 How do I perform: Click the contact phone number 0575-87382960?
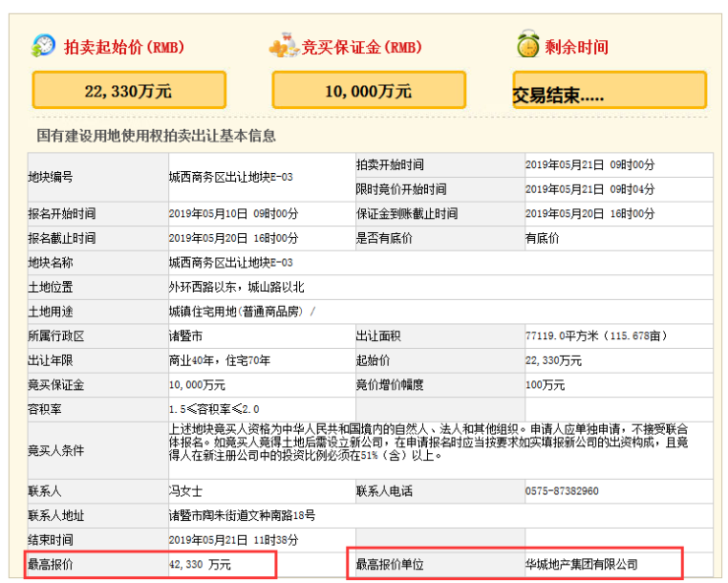[562, 491]
